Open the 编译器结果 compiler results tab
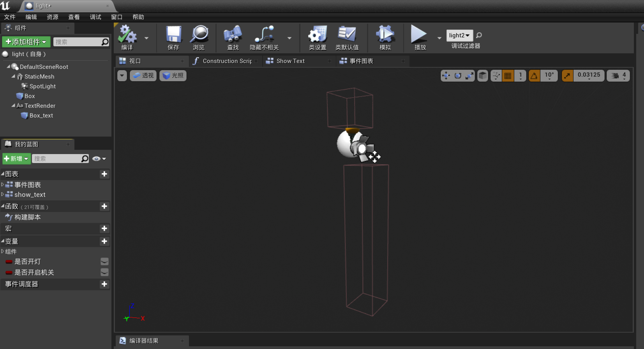 tap(152, 341)
